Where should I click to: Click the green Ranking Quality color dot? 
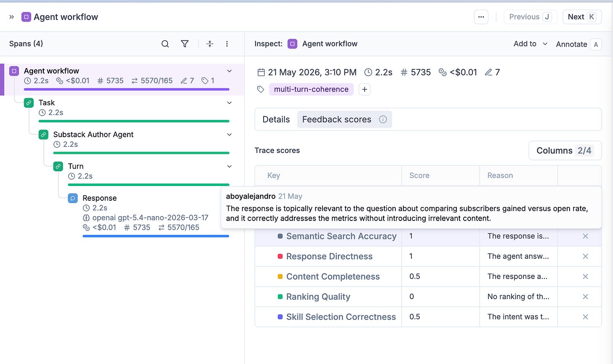point(280,297)
